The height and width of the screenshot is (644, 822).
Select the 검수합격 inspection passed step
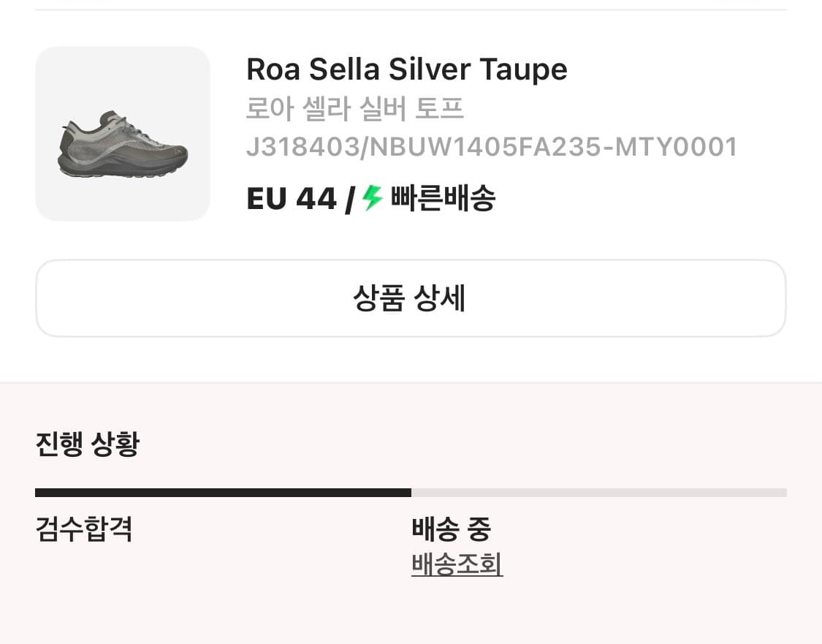point(84,529)
